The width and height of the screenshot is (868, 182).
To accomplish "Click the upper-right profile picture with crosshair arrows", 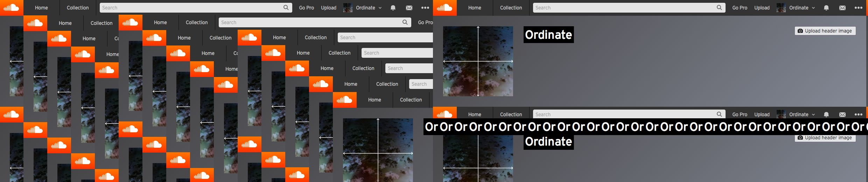I will pyautogui.click(x=478, y=61).
